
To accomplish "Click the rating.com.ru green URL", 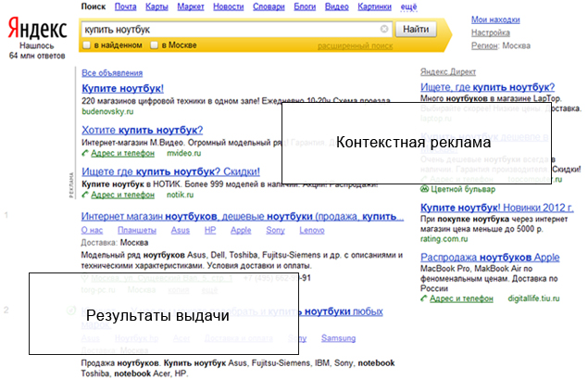I will pos(444,239).
